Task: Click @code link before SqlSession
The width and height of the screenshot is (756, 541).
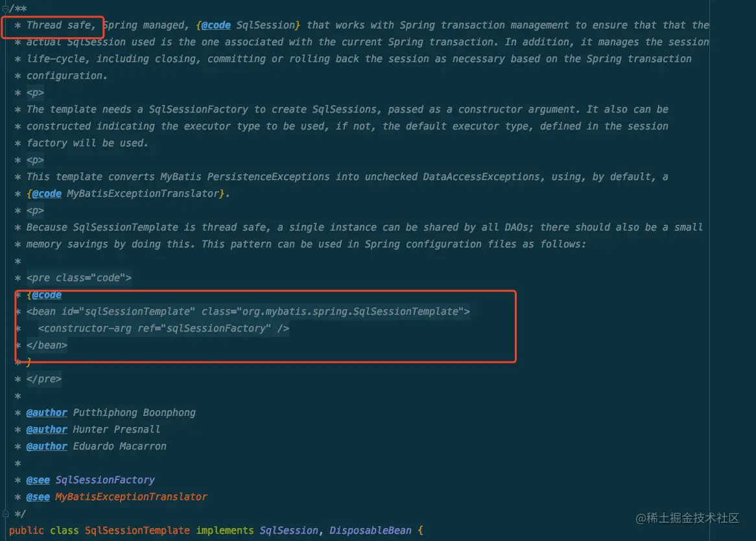Action: [x=215, y=25]
